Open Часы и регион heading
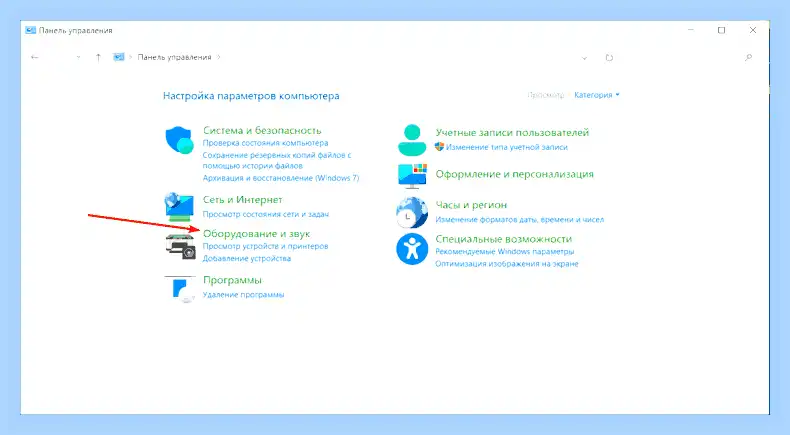790x435 pixels. pyautogui.click(x=472, y=205)
